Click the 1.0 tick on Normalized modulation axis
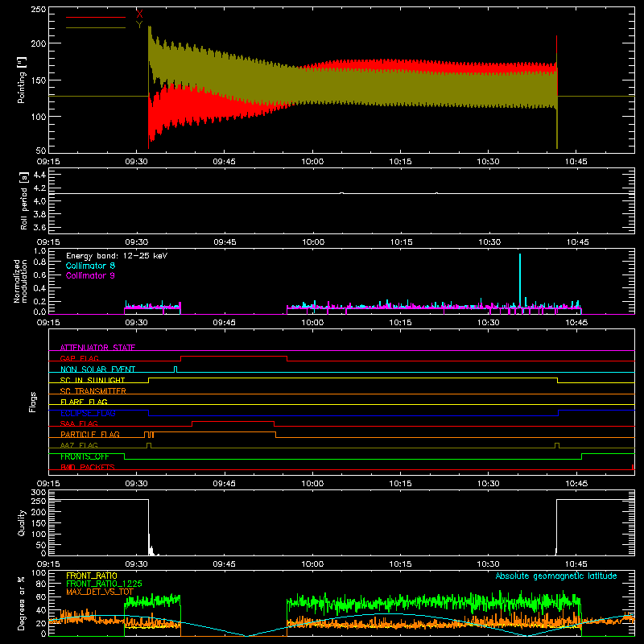Image resolution: width=644 pixels, height=644 pixels. click(39, 250)
